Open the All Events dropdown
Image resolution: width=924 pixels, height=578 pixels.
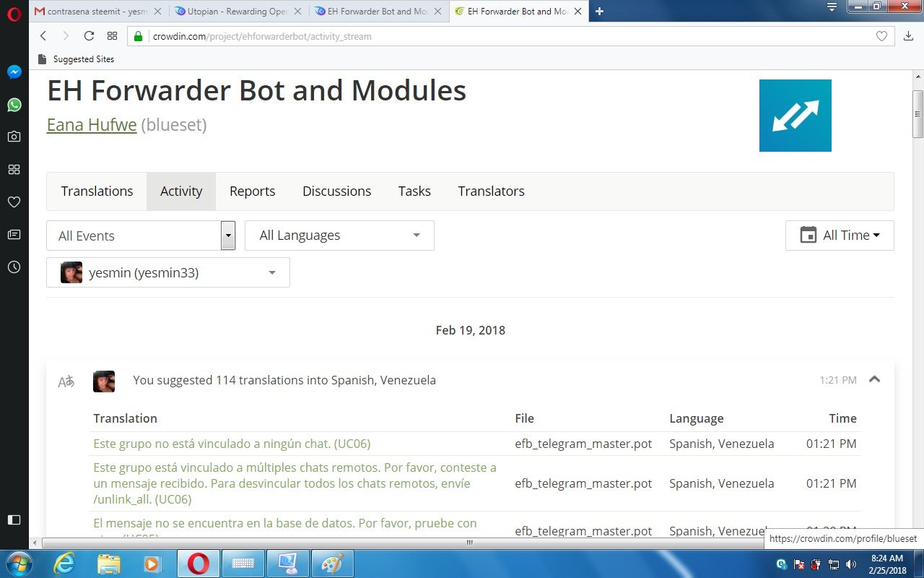141,236
